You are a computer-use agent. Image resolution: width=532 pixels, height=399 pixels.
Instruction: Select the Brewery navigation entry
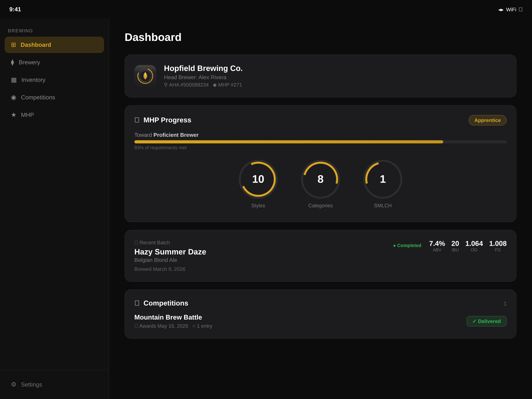pyautogui.click(x=29, y=62)
